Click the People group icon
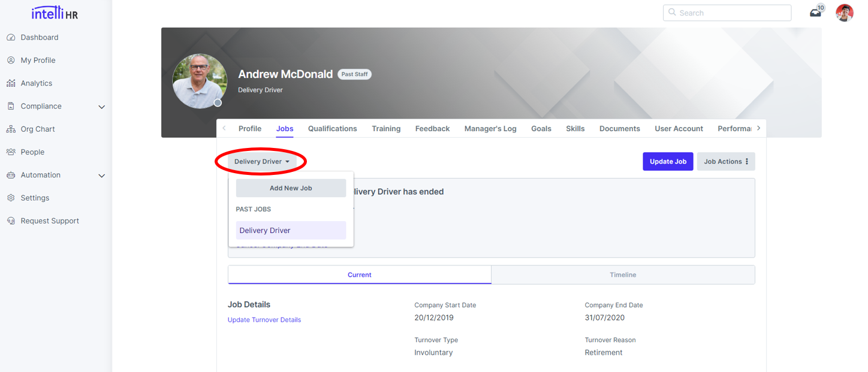Viewport: 868px width, 372px height. pyautogui.click(x=11, y=152)
